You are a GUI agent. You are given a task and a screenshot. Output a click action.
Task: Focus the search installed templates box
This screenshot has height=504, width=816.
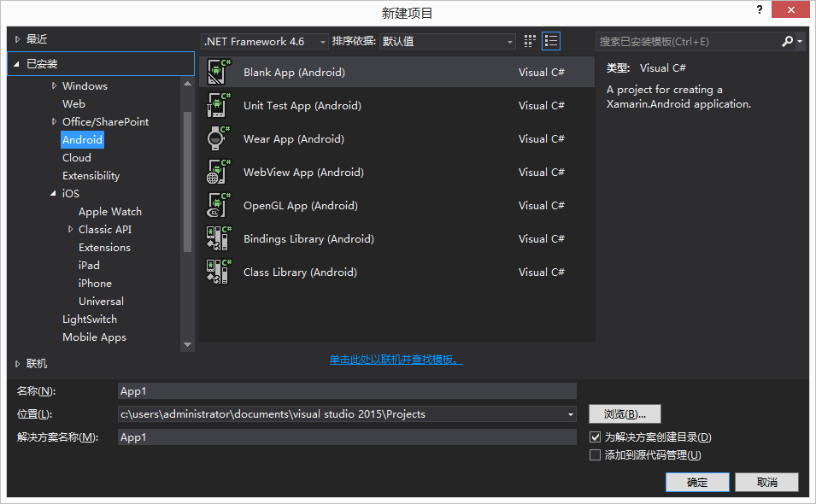point(688,41)
